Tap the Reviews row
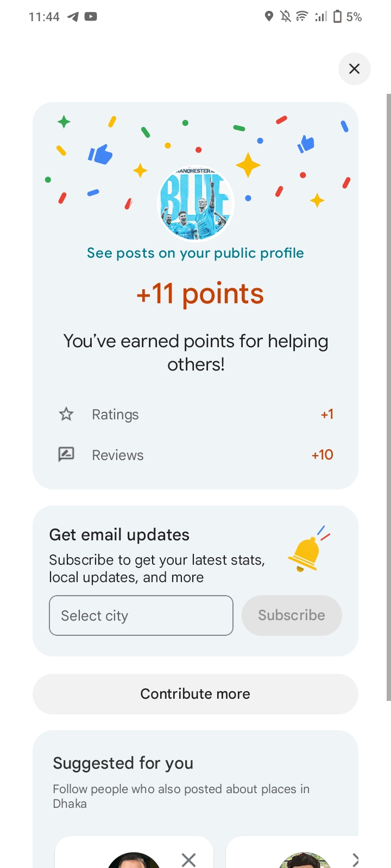The width and height of the screenshot is (391, 868). point(195,455)
